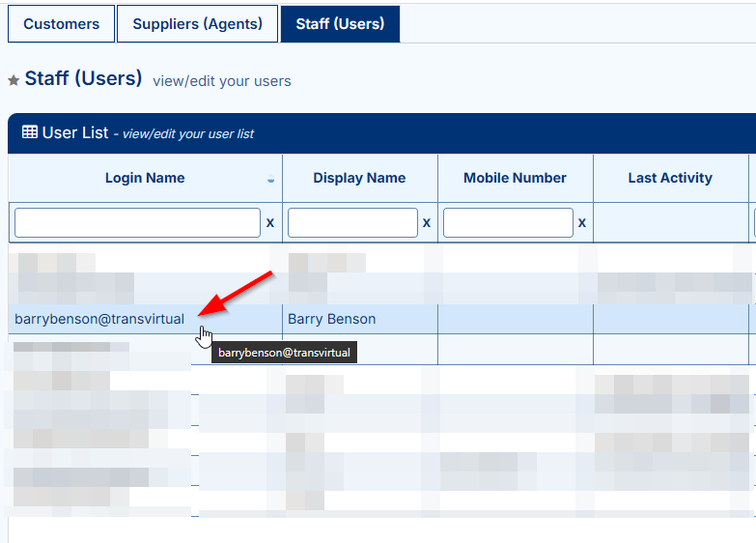Focus the Display Name filter field

(352, 223)
